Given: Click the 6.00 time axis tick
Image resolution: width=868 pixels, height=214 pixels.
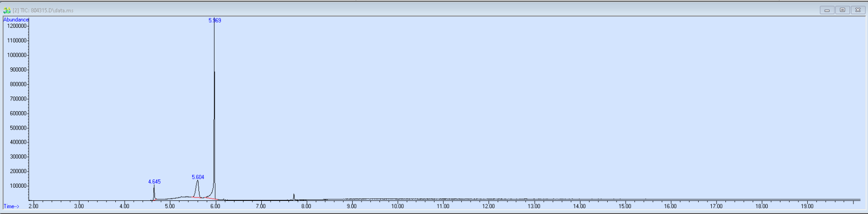Looking at the screenshot, I should click(215, 206).
